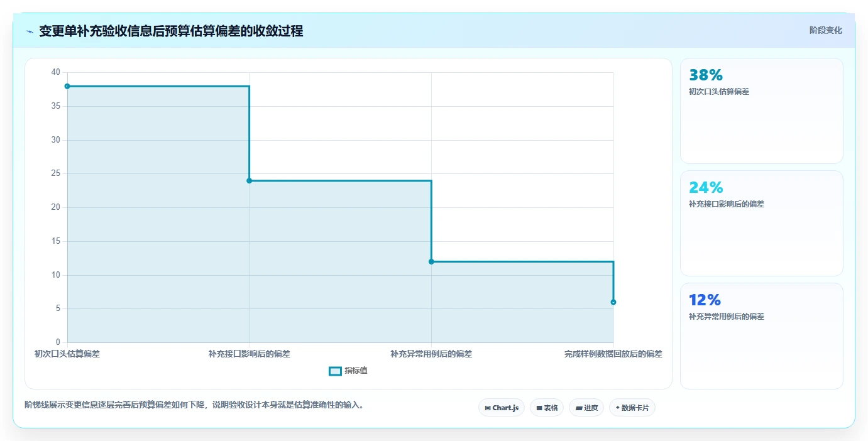Click the chart title 变更单补充验收信息后预算估算偏差的收敛过程
868x441 pixels.
click(x=171, y=31)
